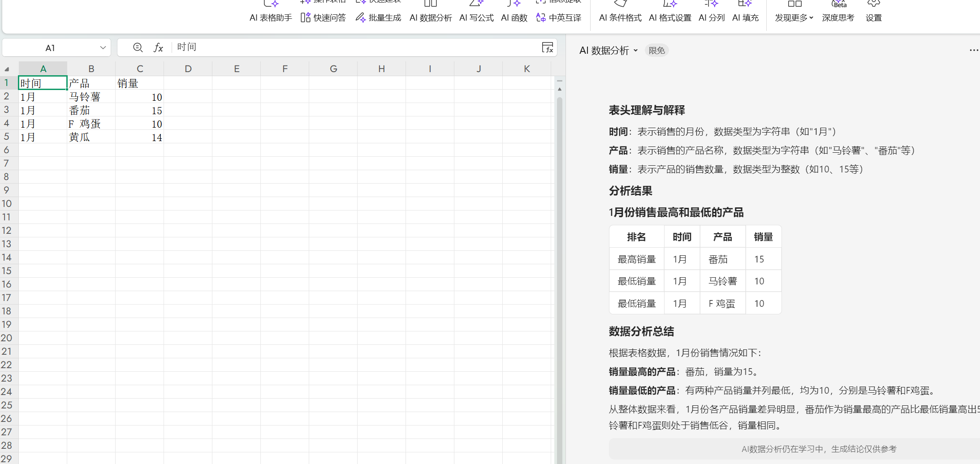Viewport: 980px width, 464px height.
Task: Select column B header
Action: [91, 69]
